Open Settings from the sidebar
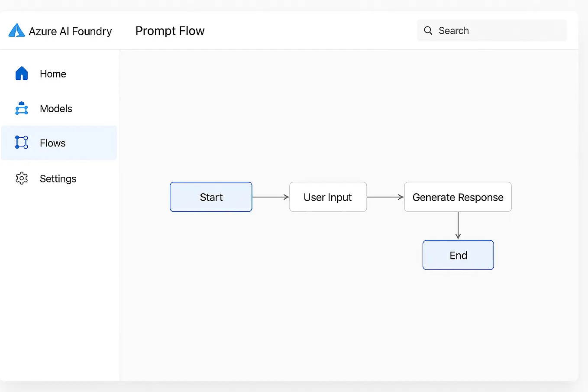Viewport: 588px width, 392px height. (58, 178)
